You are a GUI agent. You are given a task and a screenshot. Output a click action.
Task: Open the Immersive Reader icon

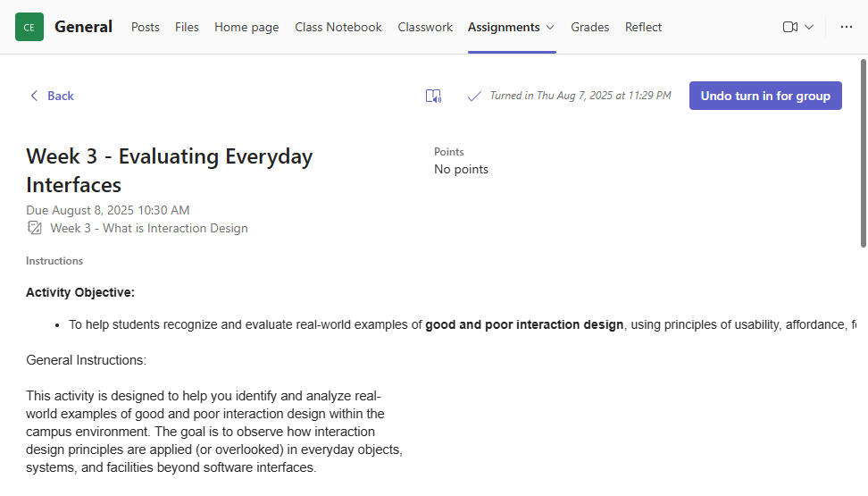click(x=433, y=96)
